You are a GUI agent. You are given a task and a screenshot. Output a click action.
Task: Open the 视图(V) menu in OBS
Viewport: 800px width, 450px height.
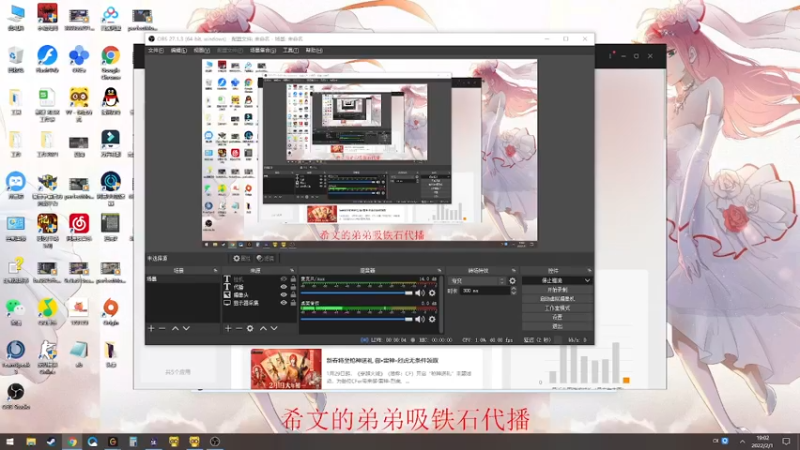[202, 51]
